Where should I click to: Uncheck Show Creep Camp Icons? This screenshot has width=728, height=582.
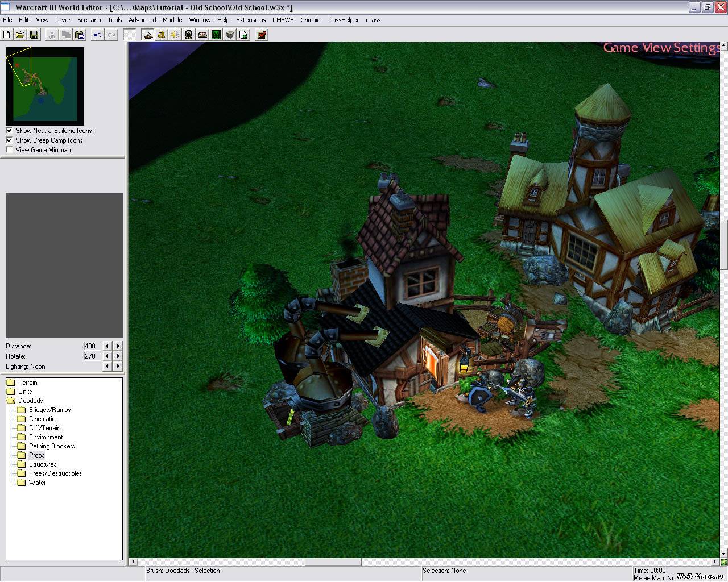(x=9, y=140)
